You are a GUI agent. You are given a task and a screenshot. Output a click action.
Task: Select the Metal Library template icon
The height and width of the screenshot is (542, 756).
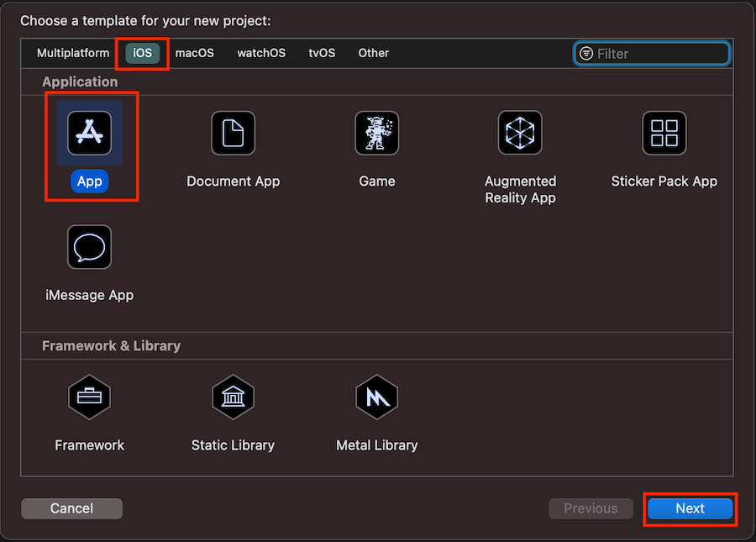tap(376, 397)
